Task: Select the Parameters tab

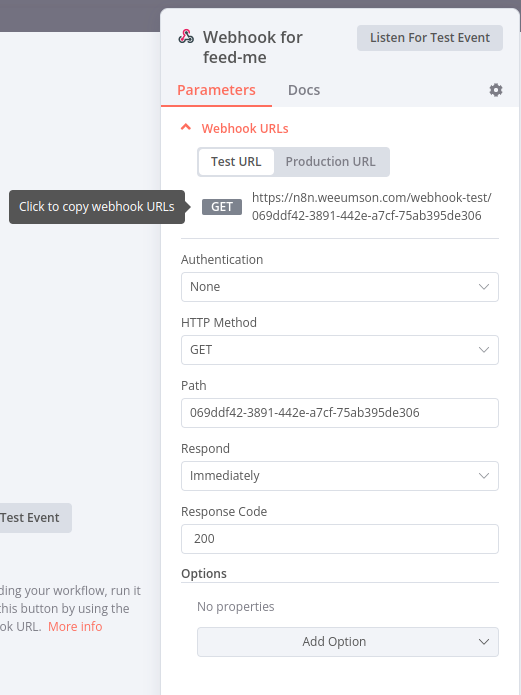Action: (216, 90)
